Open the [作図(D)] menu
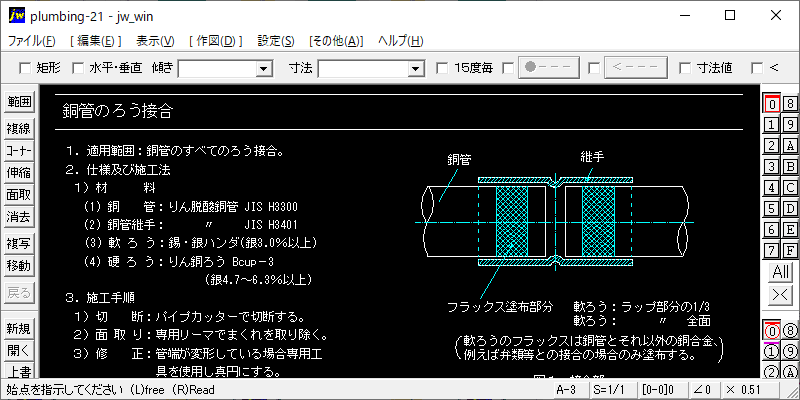 (216, 41)
